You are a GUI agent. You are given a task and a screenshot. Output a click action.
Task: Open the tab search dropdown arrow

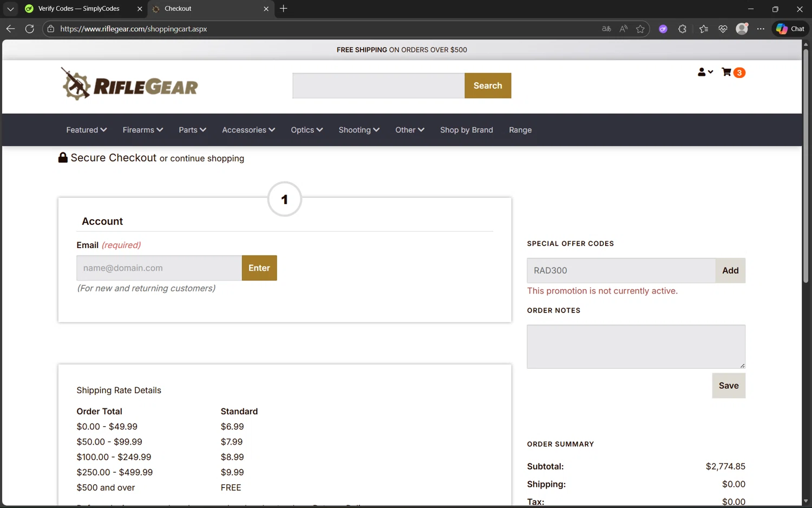[10, 9]
